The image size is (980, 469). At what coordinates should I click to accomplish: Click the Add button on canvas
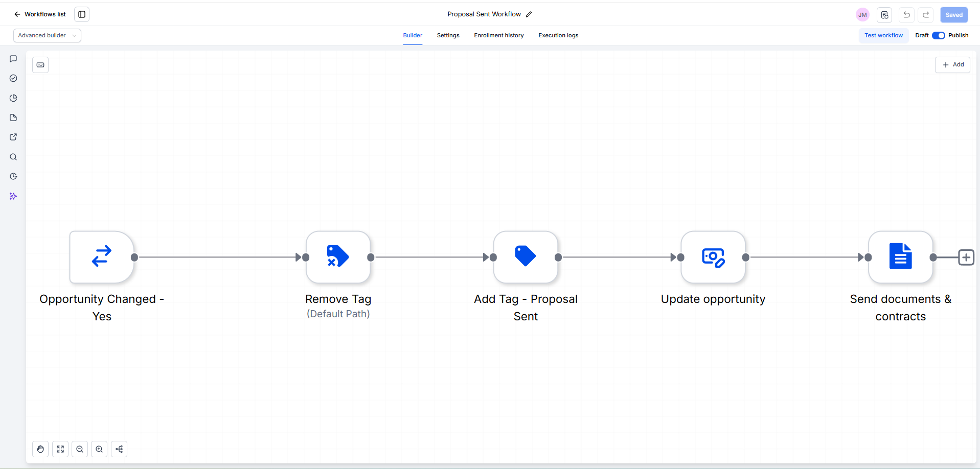pyautogui.click(x=952, y=65)
